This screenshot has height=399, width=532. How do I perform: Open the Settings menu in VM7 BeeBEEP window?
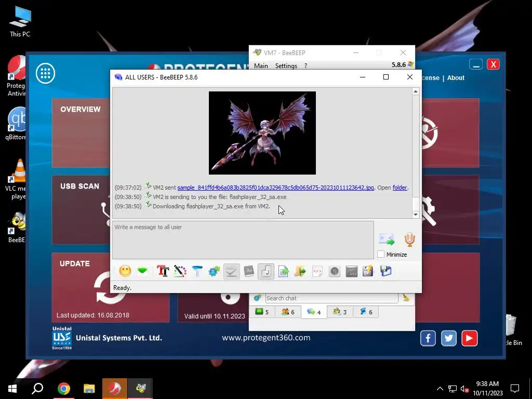[286, 66]
